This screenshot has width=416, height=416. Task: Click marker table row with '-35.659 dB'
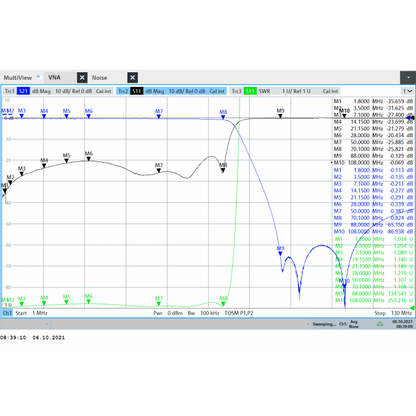(373, 101)
